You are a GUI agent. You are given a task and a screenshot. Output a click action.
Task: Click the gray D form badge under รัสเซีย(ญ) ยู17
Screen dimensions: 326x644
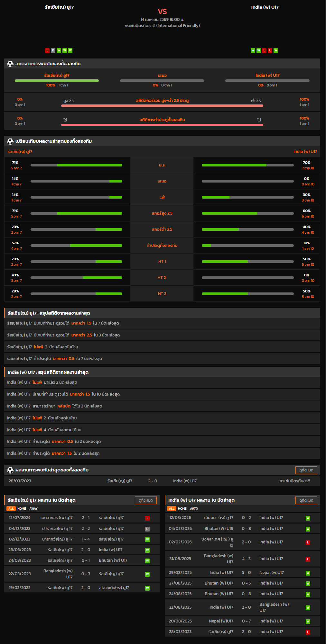53,50
